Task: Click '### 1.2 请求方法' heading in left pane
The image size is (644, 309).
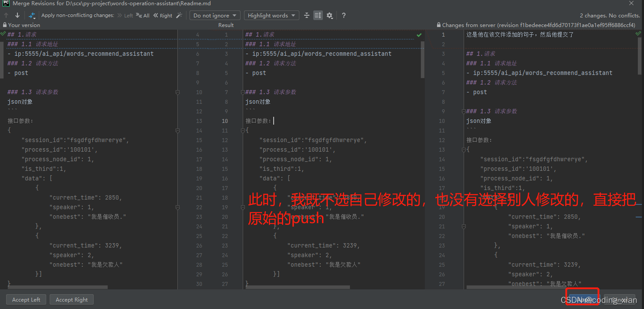Action: pos(33,64)
